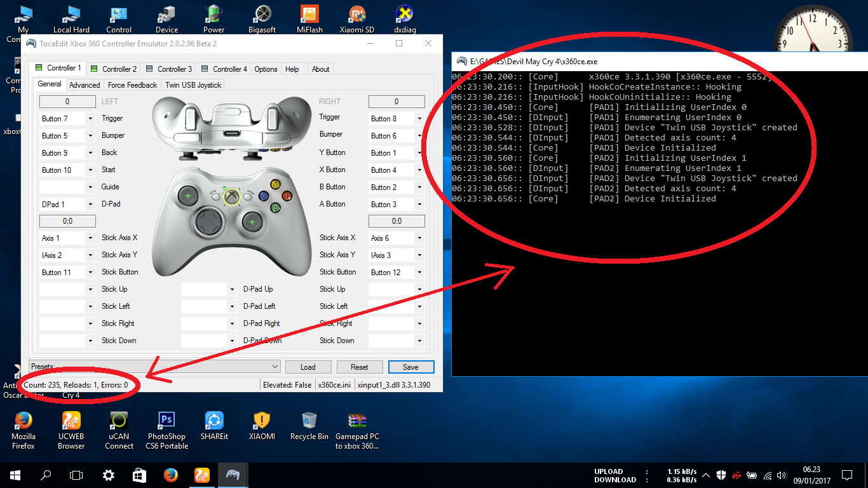Expand the empty Guide dropdown
This screenshot has height=488, width=868.
click(x=90, y=187)
